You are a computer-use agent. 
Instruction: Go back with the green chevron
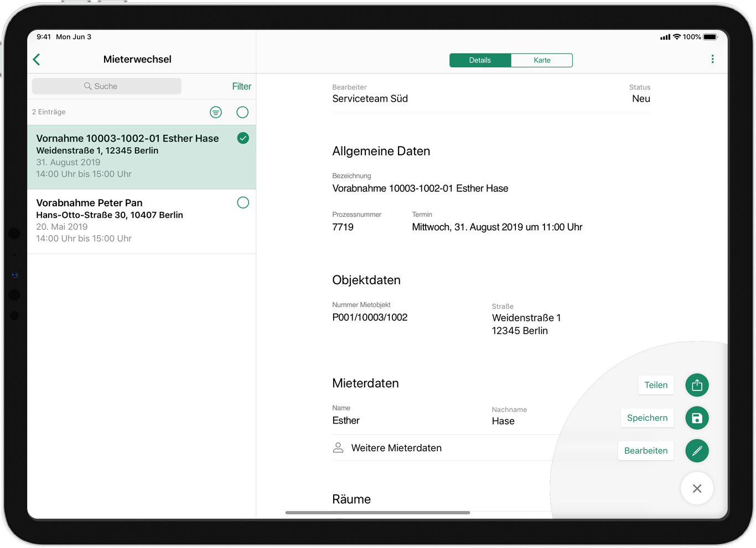tap(37, 59)
